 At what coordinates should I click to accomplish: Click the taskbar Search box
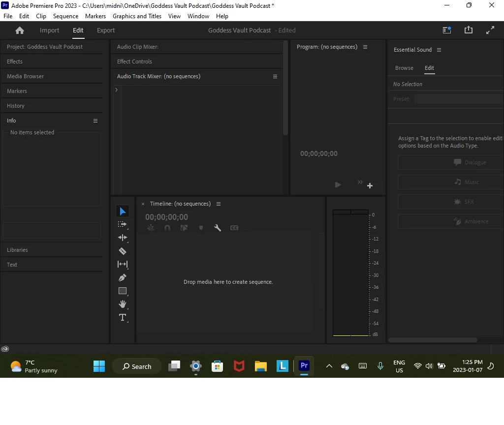click(x=137, y=366)
